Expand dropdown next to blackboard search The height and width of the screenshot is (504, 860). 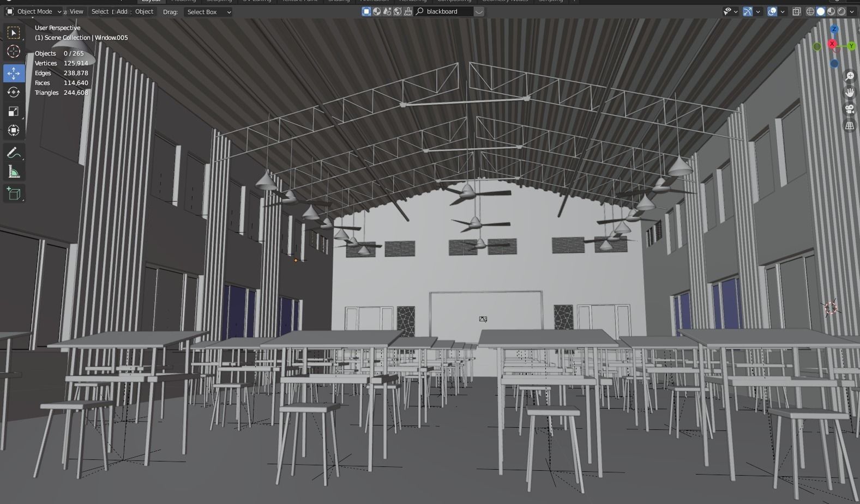pyautogui.click(x=479, y=11)
